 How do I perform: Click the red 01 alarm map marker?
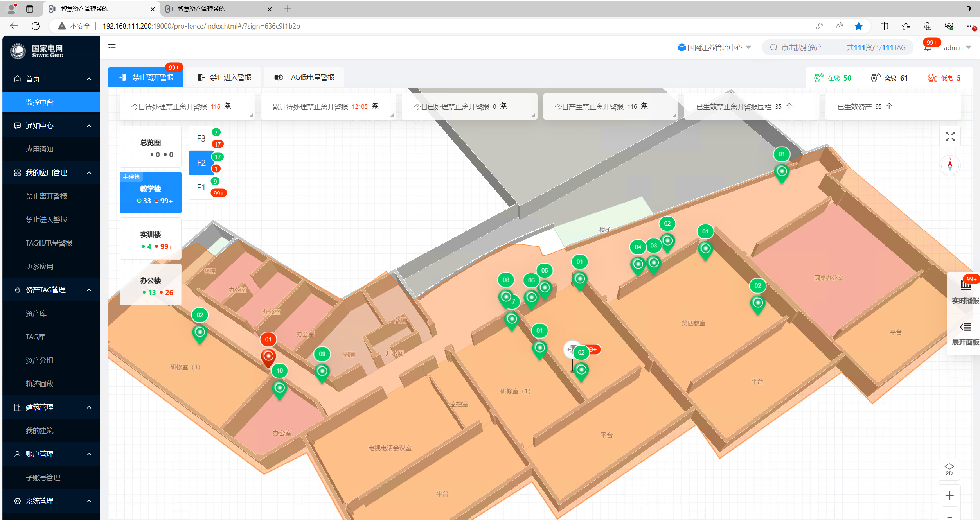pyautogui.click(x=268, y=356)
